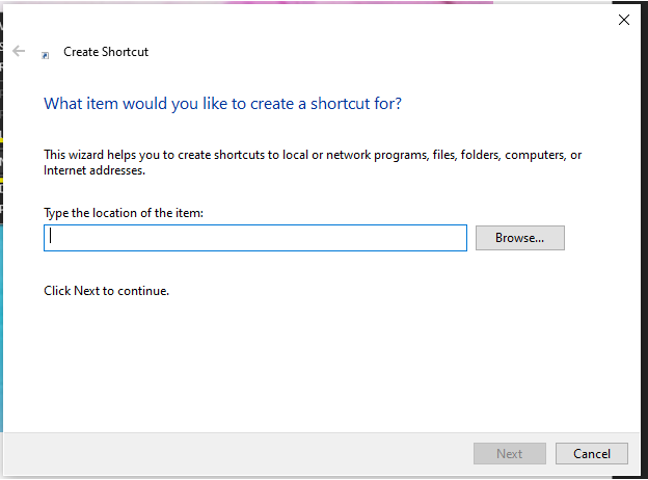Click the pink background strip above the dialog

[x=350, y=1]
